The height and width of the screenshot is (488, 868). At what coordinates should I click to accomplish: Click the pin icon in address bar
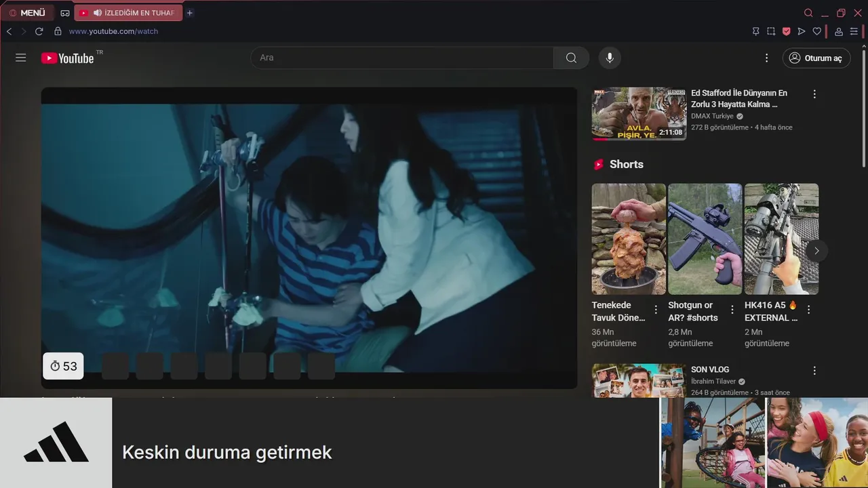click(755, 31)
